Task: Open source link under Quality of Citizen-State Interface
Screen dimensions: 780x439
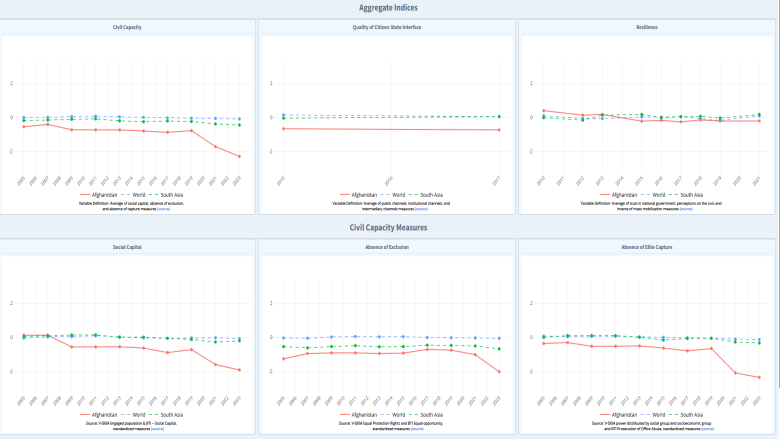Action: click(x=421, y=209)
